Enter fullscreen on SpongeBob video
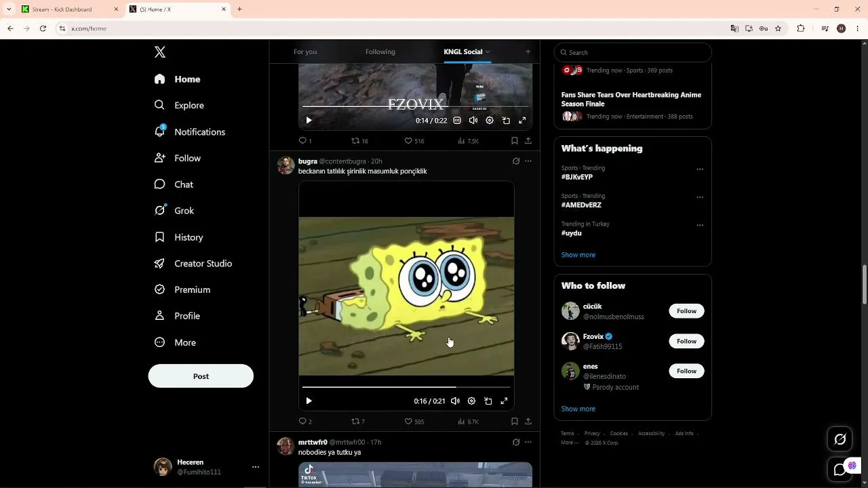Viewport: 868px width, 488px height. [x=504, y=401]
